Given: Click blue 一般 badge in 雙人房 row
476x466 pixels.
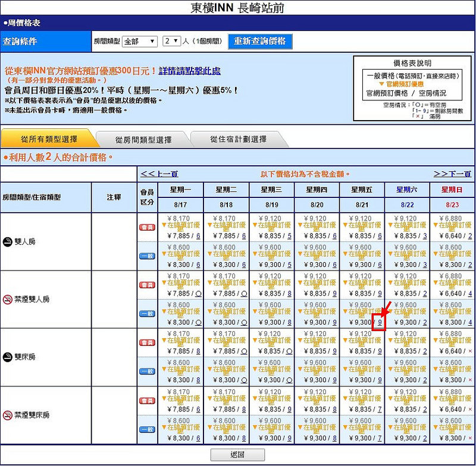Looking at the screenshot, I should pos(147,256).
